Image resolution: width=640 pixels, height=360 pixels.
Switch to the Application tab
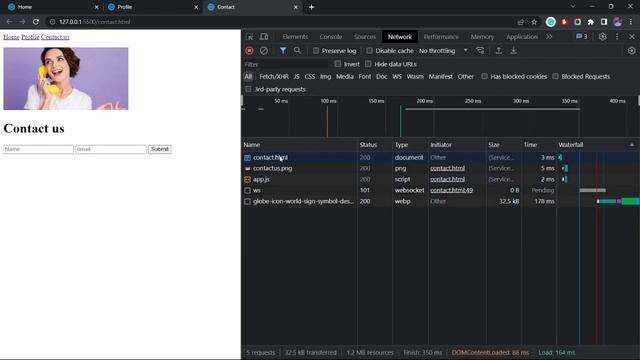pyautogui.click(x=522, y=37)
